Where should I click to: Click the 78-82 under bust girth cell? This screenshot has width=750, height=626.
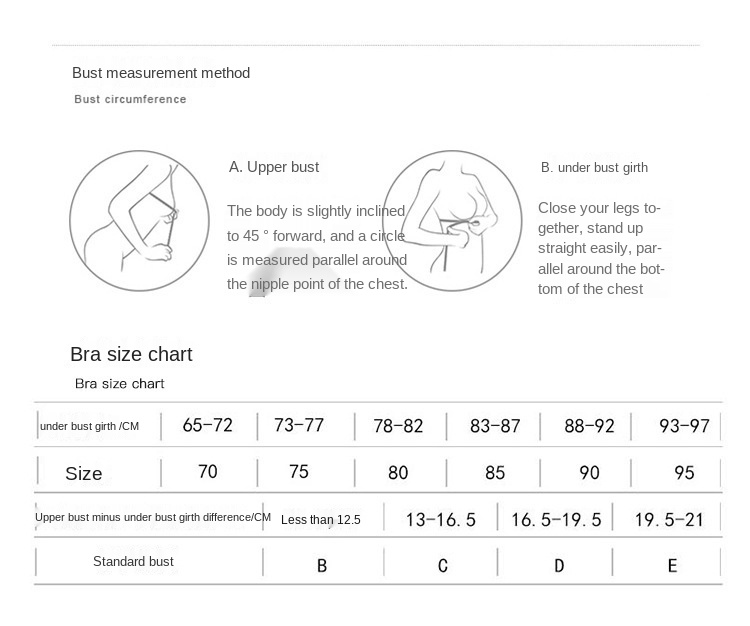coord(398,425)
